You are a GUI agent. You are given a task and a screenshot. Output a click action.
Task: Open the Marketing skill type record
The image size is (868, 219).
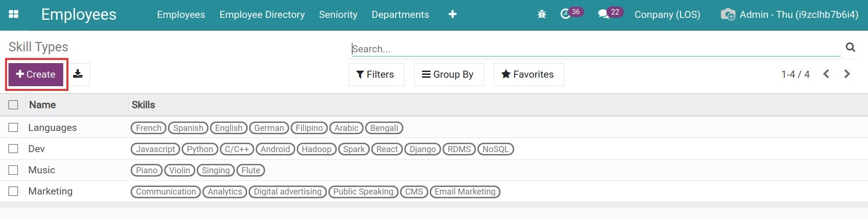point(50,191)
